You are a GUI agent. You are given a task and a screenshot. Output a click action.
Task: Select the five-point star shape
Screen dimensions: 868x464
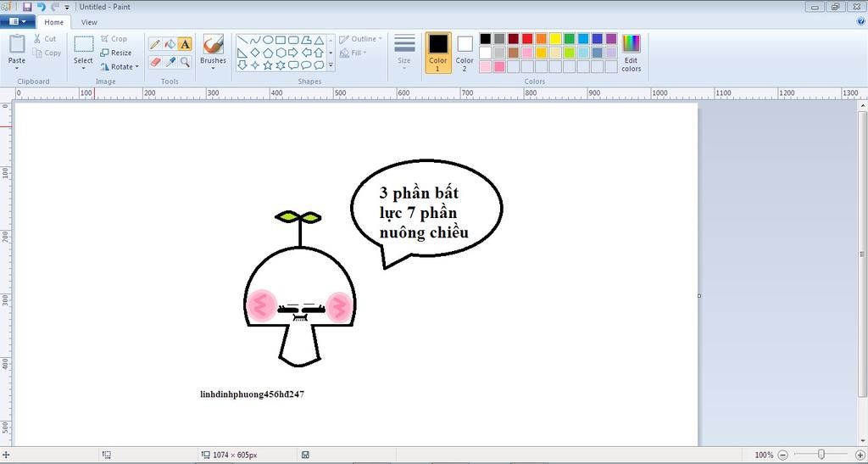(268, 64)
